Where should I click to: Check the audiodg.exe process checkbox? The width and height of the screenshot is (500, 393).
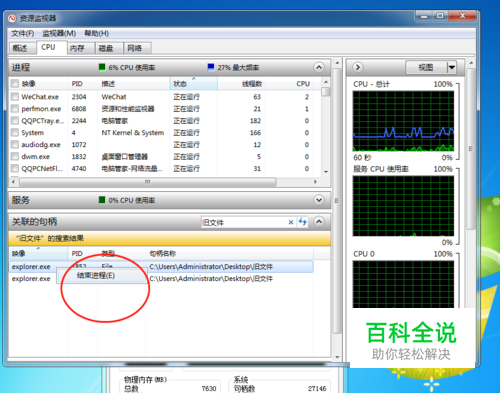click(15, 145)
